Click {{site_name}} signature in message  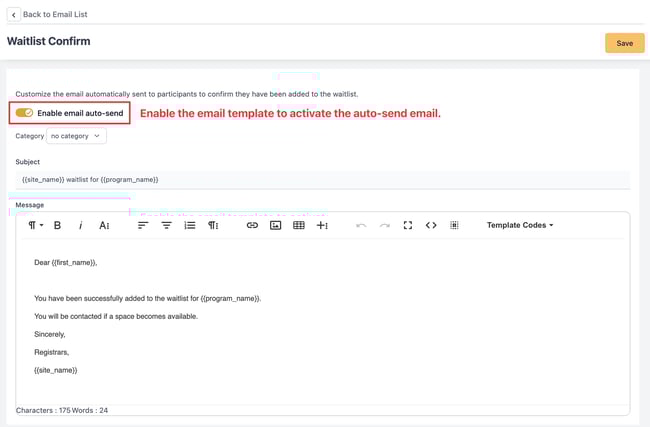[x=56, y=370]
